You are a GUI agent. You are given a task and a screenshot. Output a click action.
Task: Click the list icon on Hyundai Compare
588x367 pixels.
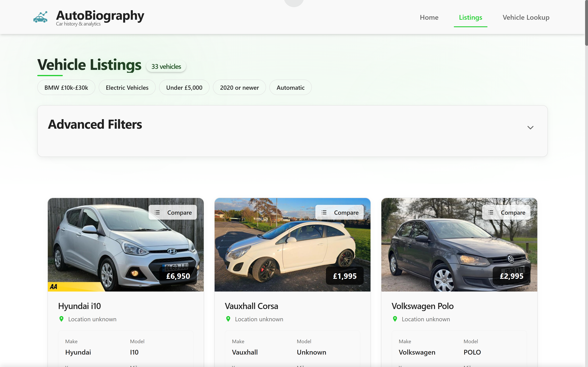click(x=157, y=212)
